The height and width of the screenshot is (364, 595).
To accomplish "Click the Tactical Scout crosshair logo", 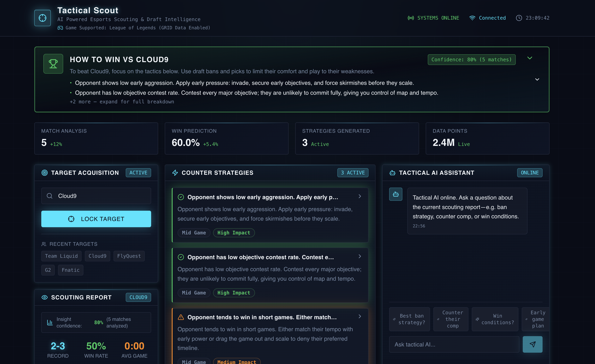I will tap(43, 18).
